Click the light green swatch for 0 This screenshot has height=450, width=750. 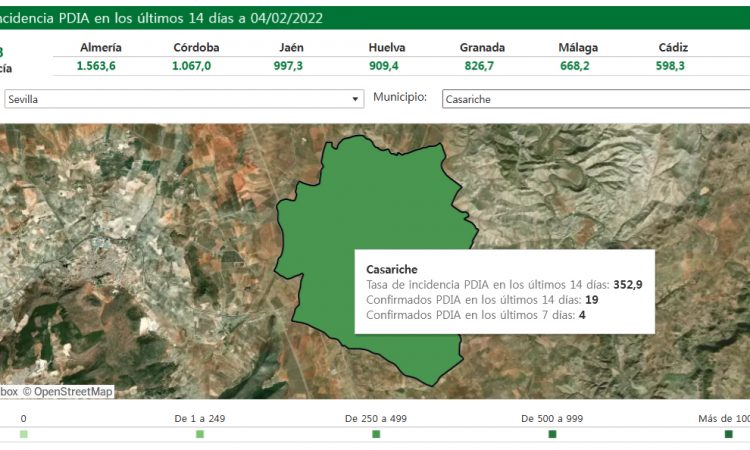[x=24, y=434]
